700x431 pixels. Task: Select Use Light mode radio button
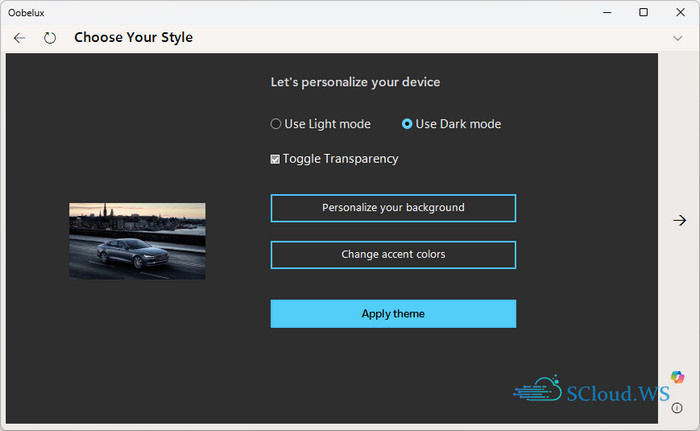276,124
